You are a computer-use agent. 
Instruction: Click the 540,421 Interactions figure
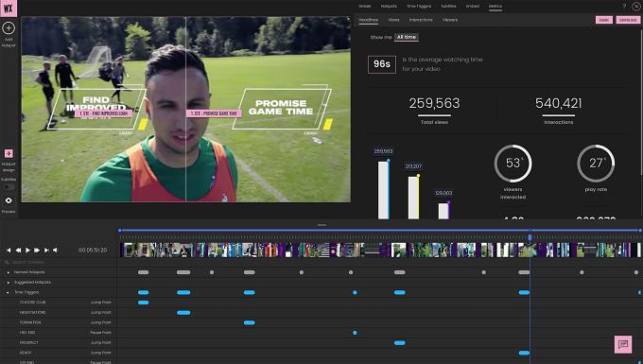[x=559, y=103]
